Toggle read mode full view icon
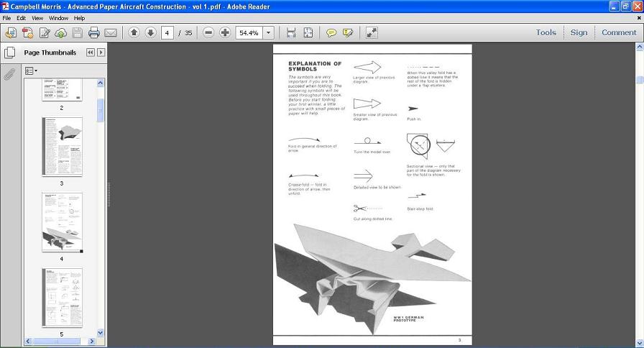This screenshot has width=644, height=348. point(372,32)
